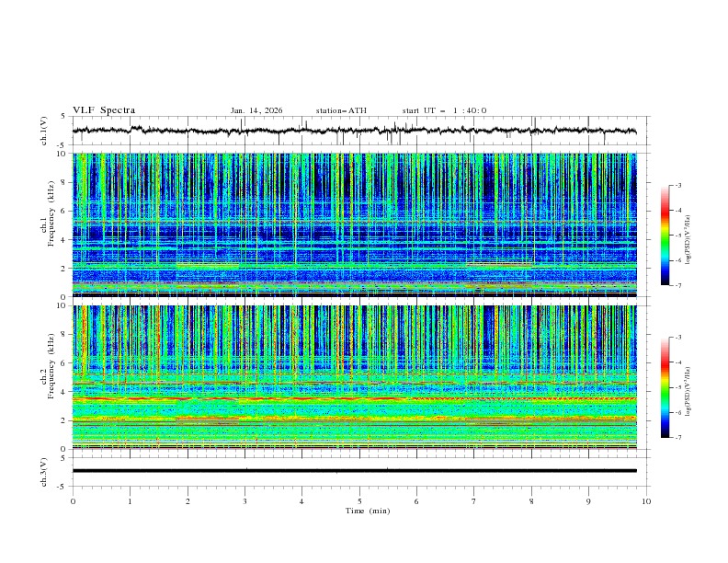This screenshot has width=728, height=563.
Task: Select the 5 minute tick on the time axis
Action: pyautogui.click(x=359, y=500)
